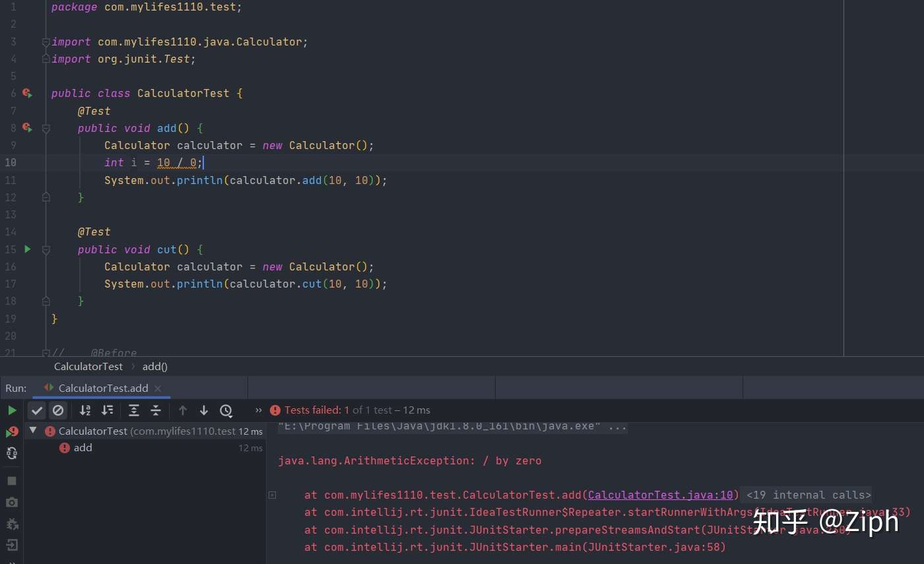Click fold end marker at line 12
The height and width of the screenshot is (564, 924).
(x=46, y=197)
